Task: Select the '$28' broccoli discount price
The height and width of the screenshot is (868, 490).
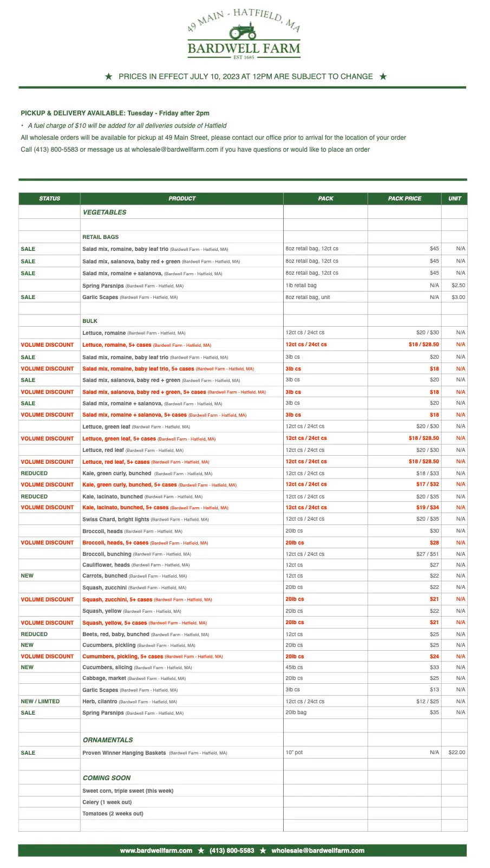Action: [434, 542]
